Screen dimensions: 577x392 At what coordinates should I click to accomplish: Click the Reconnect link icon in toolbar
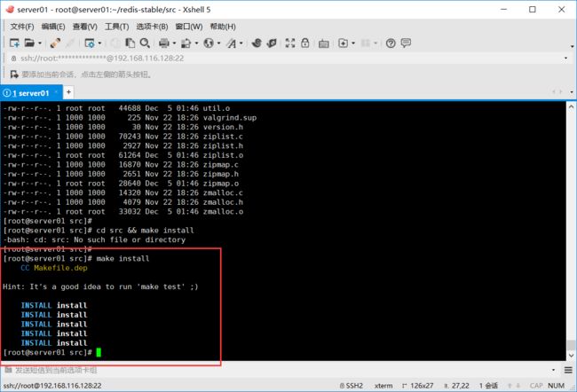(x=56, y=43)
